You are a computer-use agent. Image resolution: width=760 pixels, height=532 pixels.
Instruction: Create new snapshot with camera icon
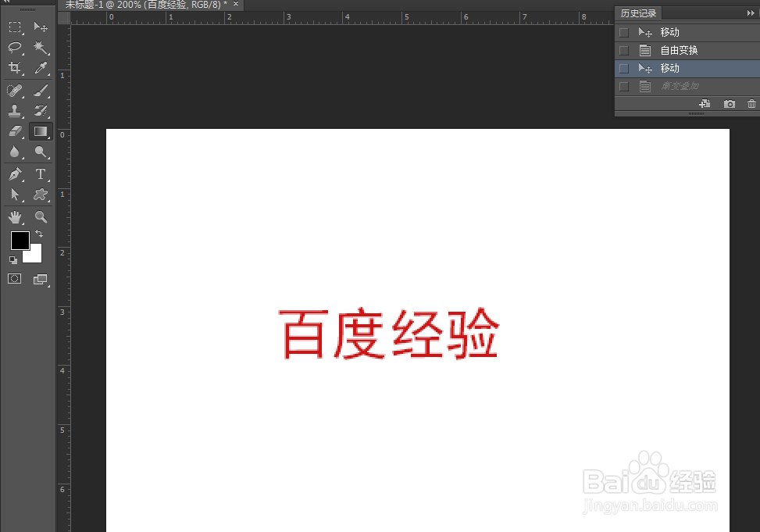[729, 104]
